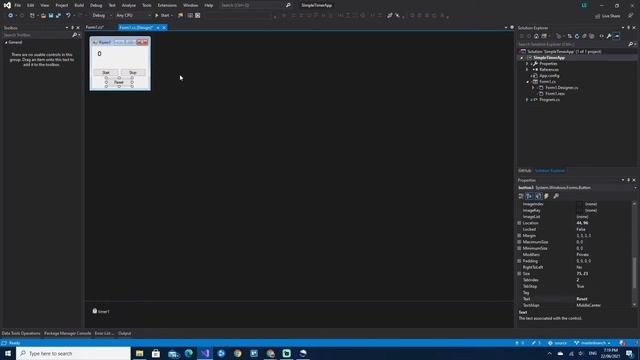Click the Search Solution Explorer field
The width and height of the screenshot is (640, 360).
pyautogui.click(x=572, y=44)
